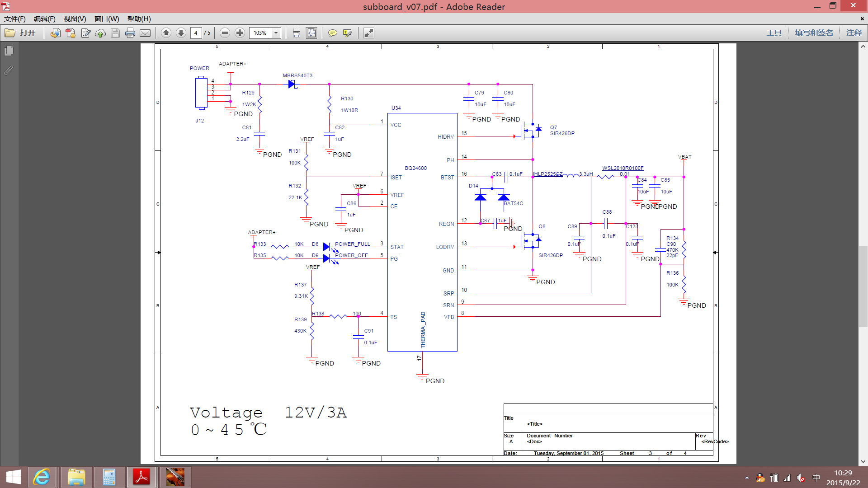
Task: Click the email envelope icon
Action: tap(145, 33)
